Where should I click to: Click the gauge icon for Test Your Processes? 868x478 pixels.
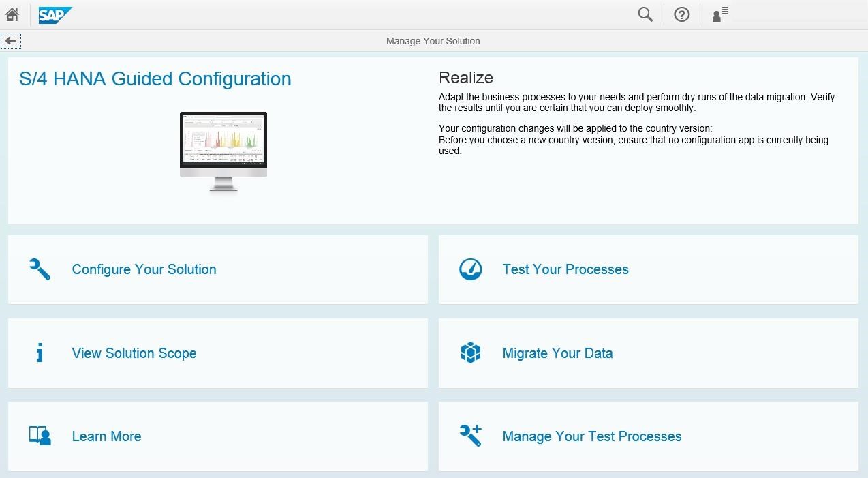coord(471,269)
